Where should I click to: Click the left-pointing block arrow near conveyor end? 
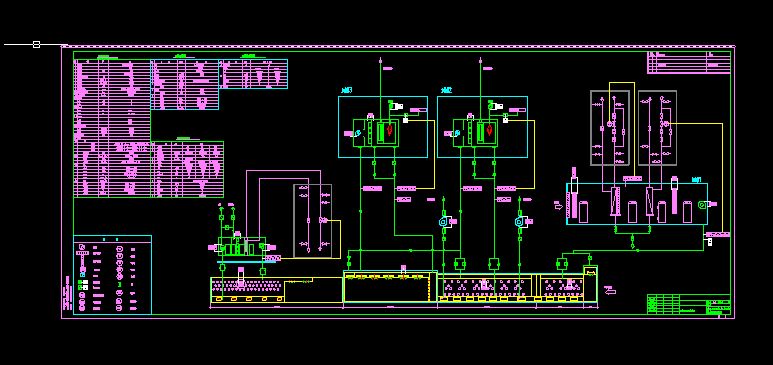[611, 292]
